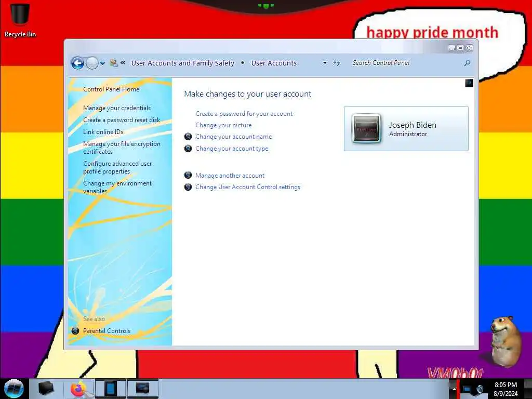Viewport: 532px width, 399px height.
Task: Open Control Panel Home
Action: coord(111,89)
